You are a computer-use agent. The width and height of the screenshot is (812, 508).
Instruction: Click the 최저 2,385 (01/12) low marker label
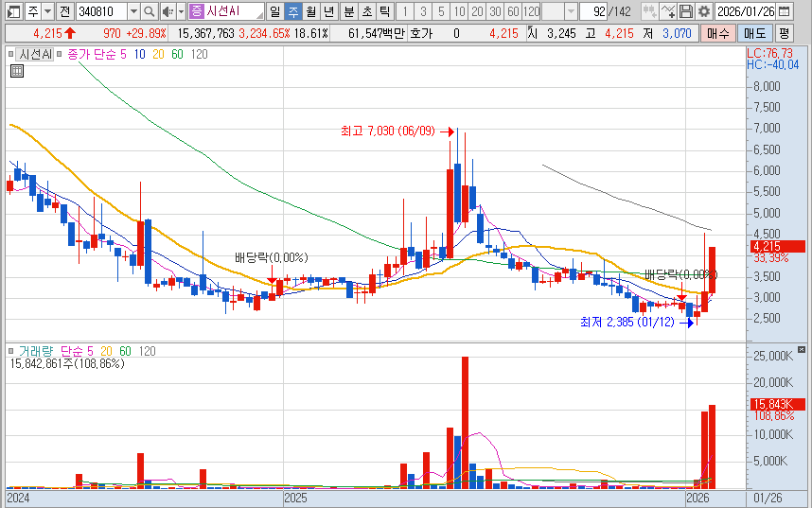[x=627, y=322]
